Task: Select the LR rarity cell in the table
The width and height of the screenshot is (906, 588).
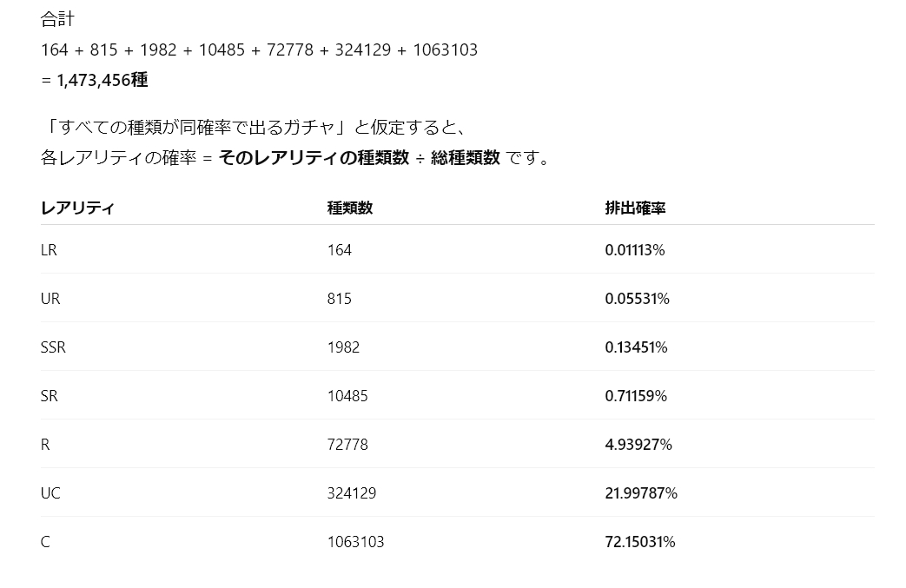Action: pos(49,250)
